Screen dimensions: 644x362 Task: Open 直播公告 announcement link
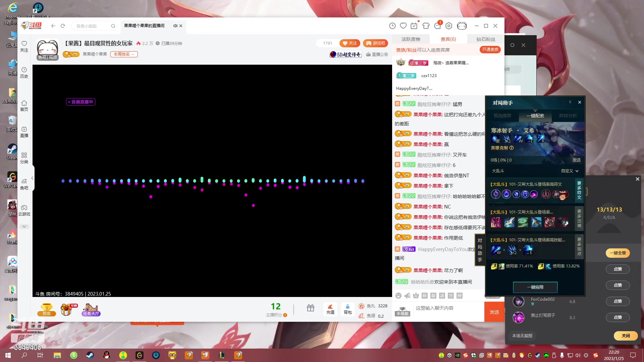point(377,54)
